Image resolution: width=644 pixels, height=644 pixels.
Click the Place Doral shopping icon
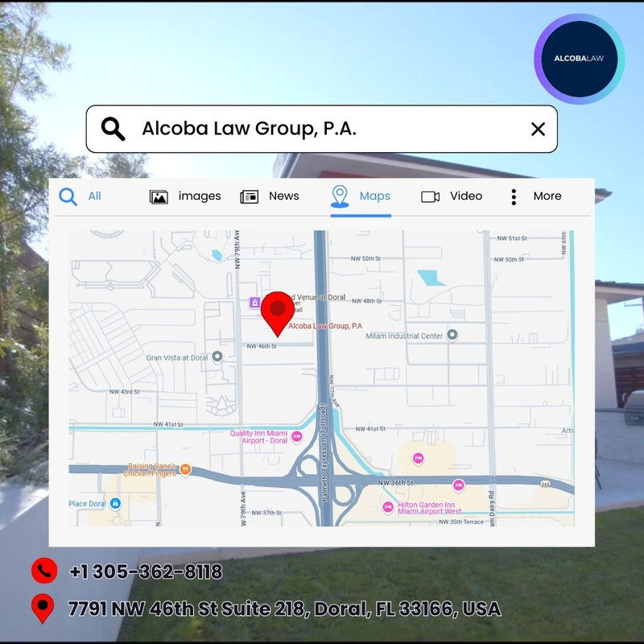click(x=115, y=503)
